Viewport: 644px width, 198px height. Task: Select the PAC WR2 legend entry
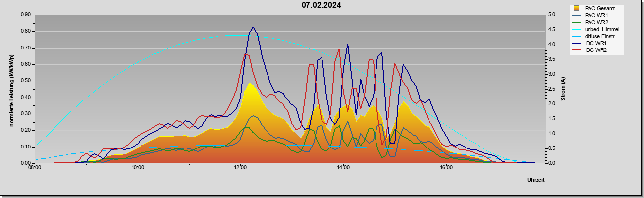click(x=595, y=22)
